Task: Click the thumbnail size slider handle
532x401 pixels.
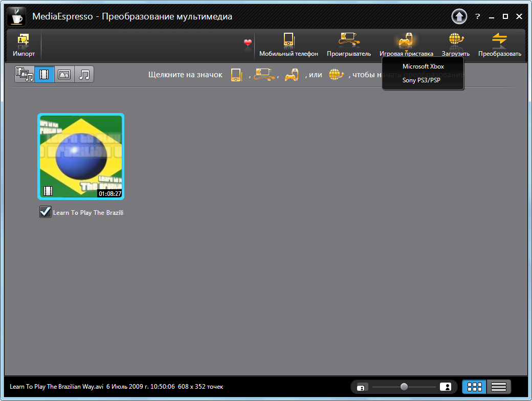Action: point(404,387)
